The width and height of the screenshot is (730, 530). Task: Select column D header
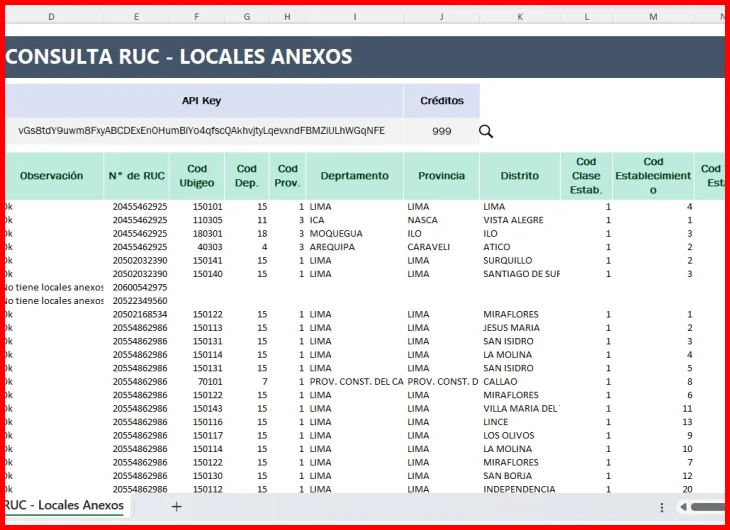[51, 17]
